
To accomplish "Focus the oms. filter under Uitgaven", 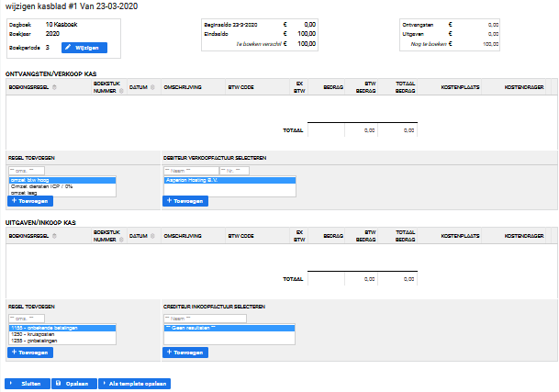I will pos(27,319).
